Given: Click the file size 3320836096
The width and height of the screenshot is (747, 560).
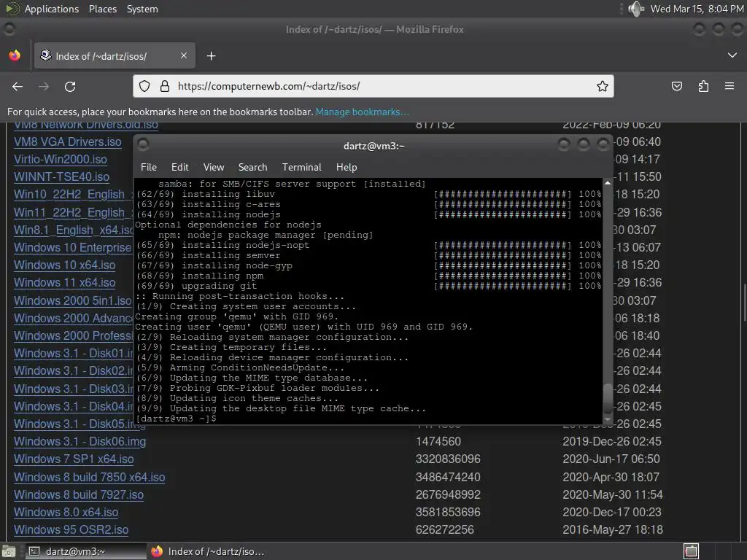Looking at the screenshot, I should [448, 459].
